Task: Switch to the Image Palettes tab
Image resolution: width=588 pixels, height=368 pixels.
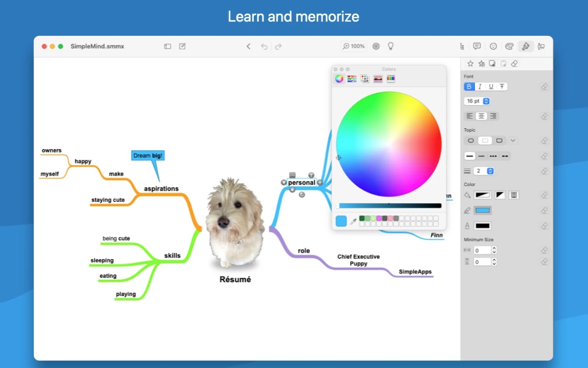Action: coord(378,78)
